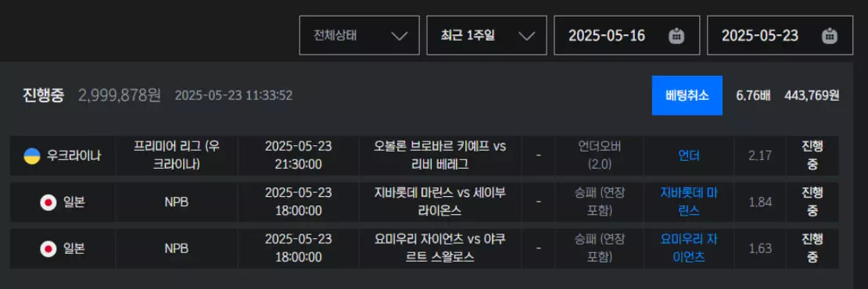Click the 2025-05-23 end date field
This screenshot has height=289, width=868.
pyautogui.click(x=780, y=35)
